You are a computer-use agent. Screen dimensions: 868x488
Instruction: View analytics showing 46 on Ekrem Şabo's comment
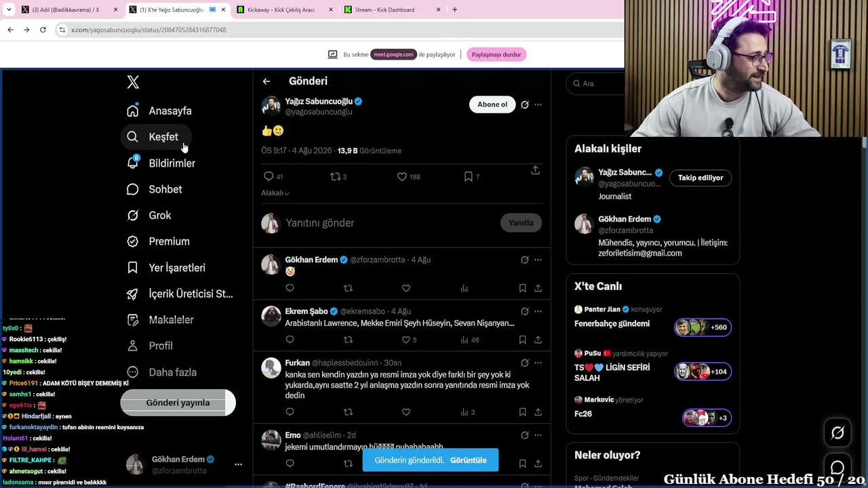(x=469, y=340)
